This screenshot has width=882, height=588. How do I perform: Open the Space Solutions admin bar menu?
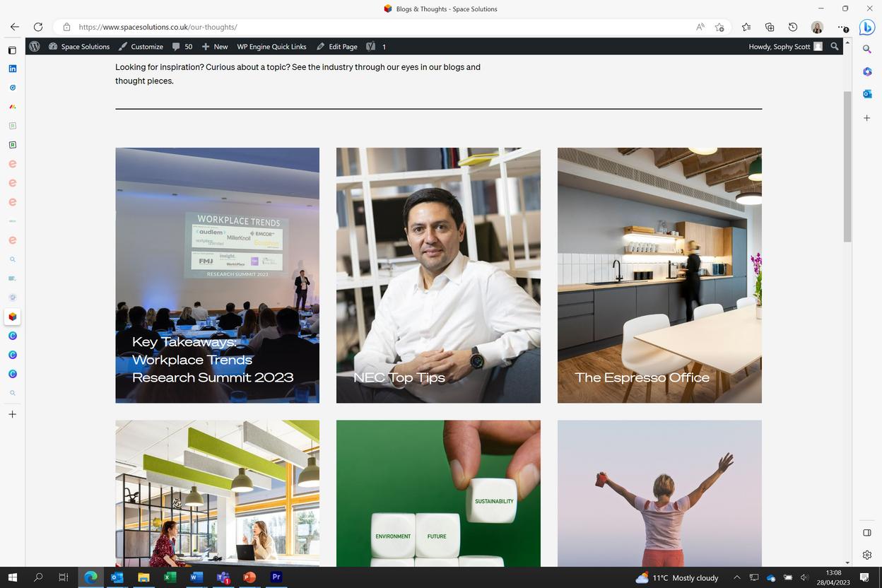pyautogui.click(x=79, y=47)
